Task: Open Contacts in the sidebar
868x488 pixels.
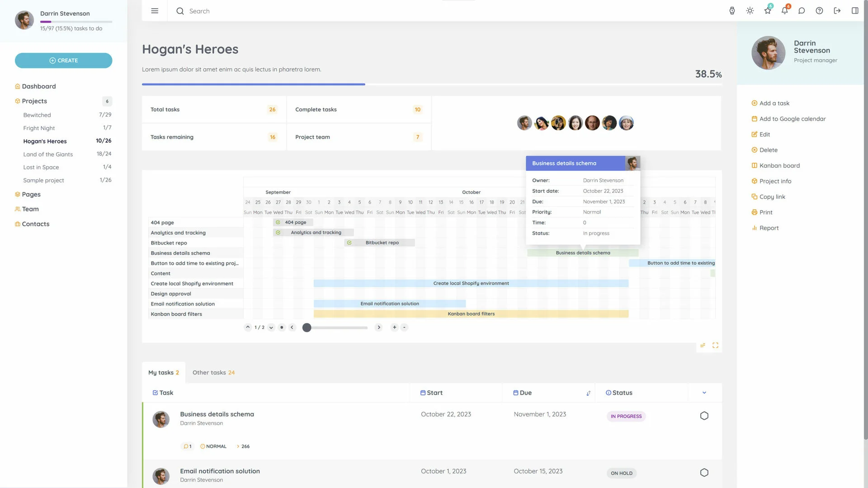Action: (36, 224)
